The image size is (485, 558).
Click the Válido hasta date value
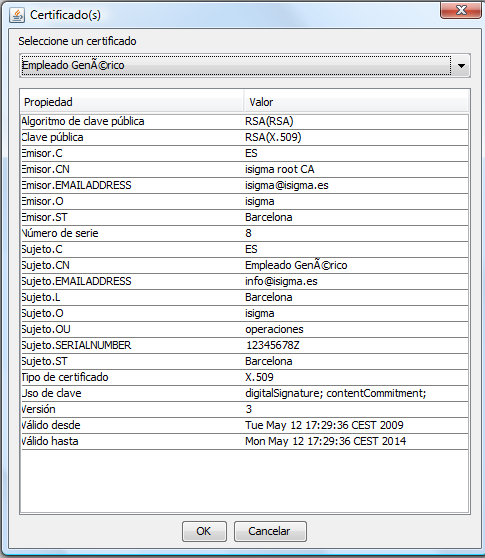pyautogui.click(x=325, y=441)
